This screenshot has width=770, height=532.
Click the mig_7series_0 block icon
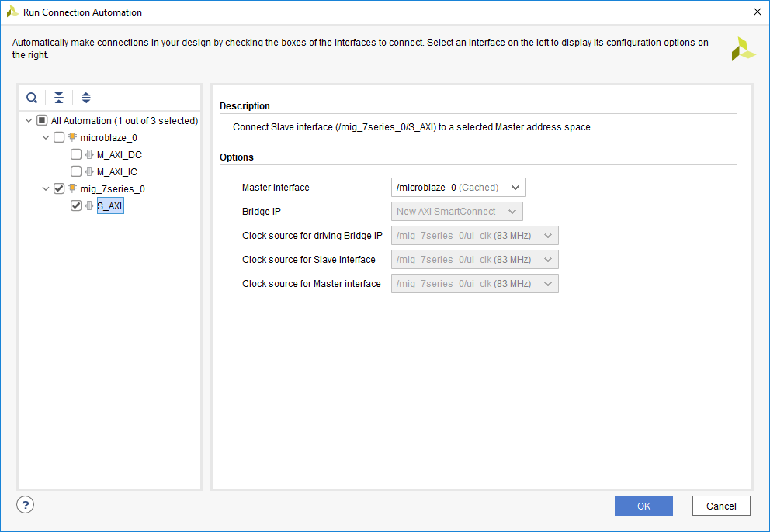(72, 188)
